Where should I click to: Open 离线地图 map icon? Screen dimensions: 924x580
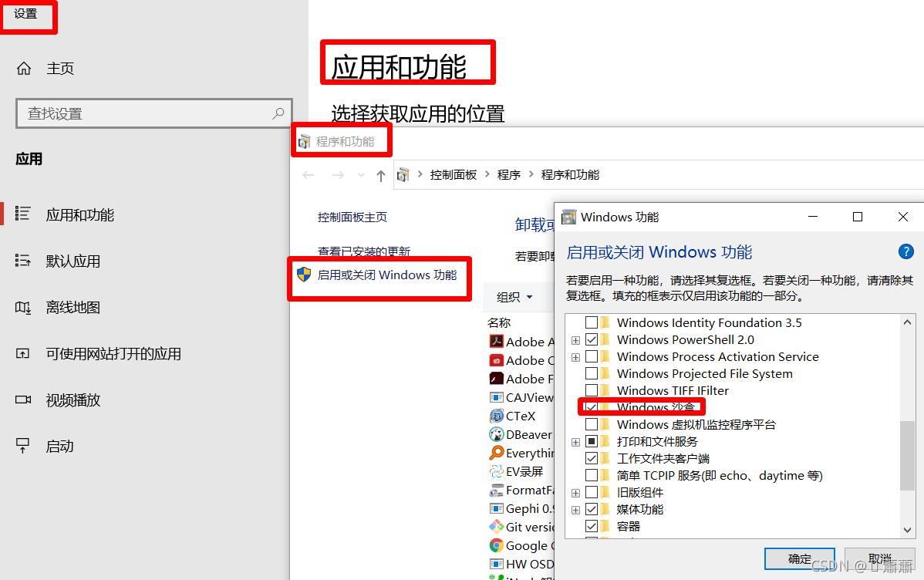tap(23, 307)
